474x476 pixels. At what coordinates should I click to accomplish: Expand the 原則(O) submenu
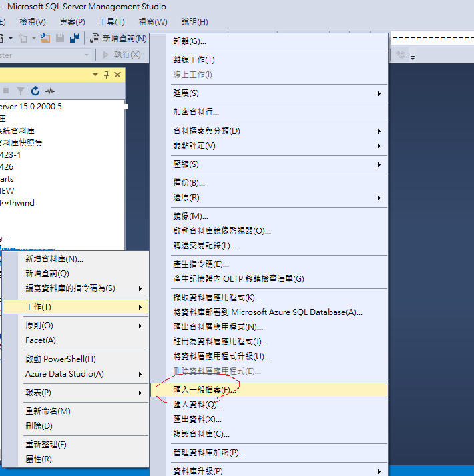coord(75,326)
